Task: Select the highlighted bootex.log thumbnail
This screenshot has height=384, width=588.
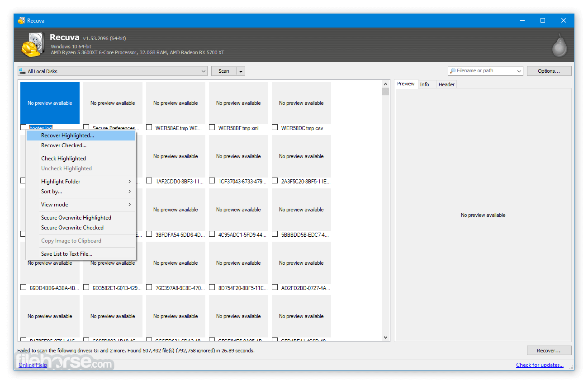Action: click(50, 103)
